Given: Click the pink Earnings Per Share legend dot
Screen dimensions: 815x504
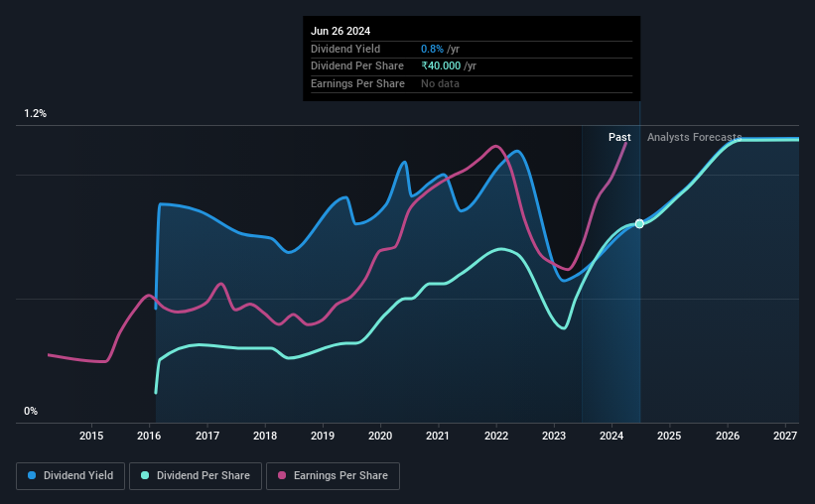Looking at the screenshot, I should 282,475.
